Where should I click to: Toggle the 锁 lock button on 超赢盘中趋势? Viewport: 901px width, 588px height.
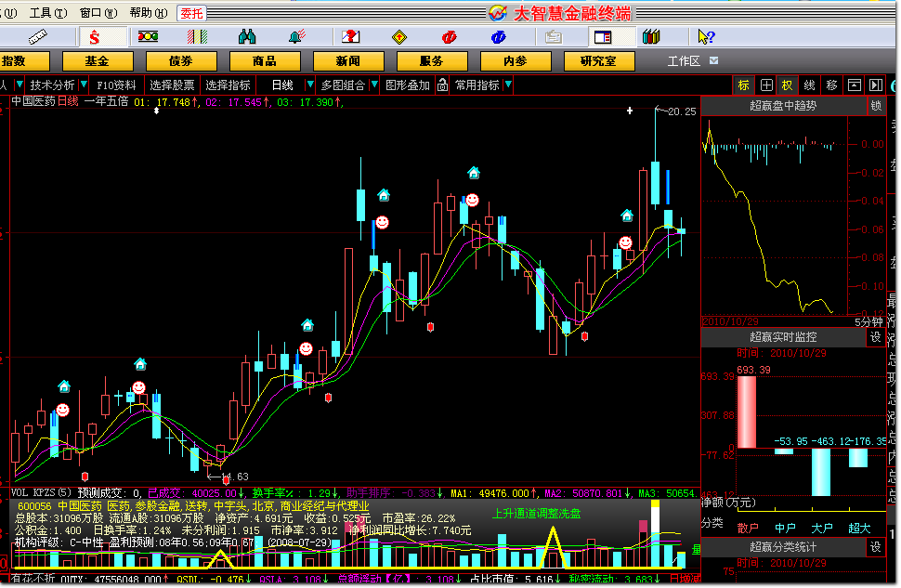(x=876, y=106)
